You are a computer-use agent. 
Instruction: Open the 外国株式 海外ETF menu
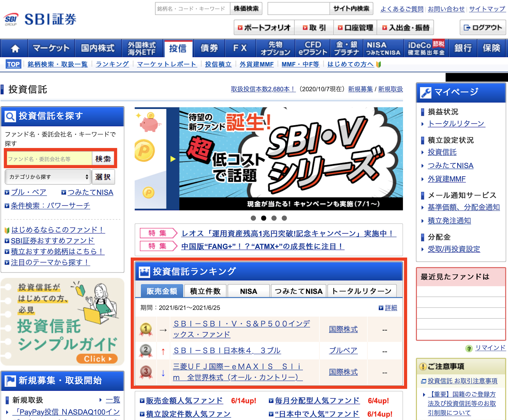(x=142, y=48)
